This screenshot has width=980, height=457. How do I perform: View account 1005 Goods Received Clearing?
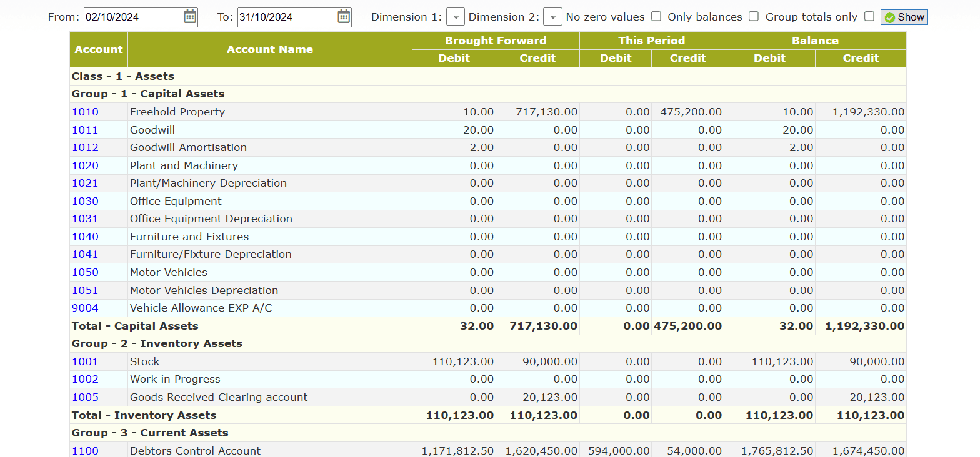(x=85, y=397)
